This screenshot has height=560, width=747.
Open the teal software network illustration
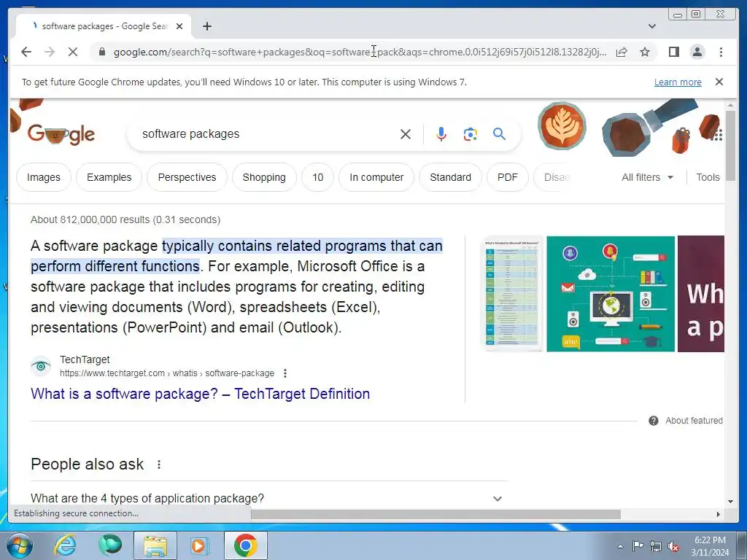[x=611, y=294]
